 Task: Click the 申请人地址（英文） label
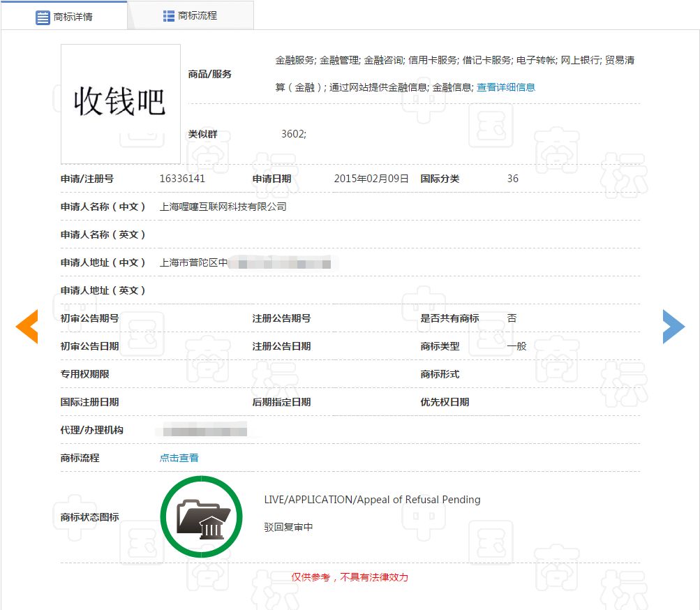click(103, 290)
